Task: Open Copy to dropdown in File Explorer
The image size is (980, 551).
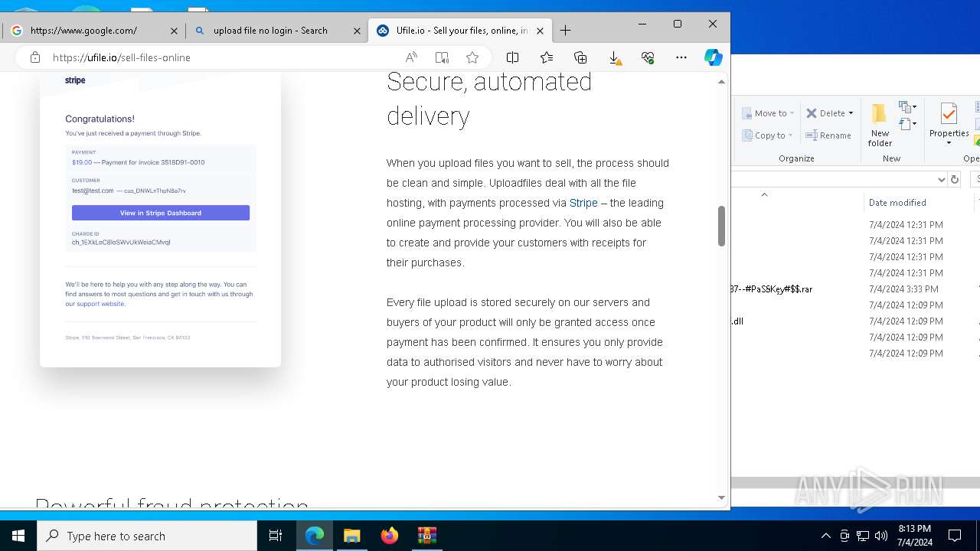Action: pyautogui.click(x=769, y=135)
